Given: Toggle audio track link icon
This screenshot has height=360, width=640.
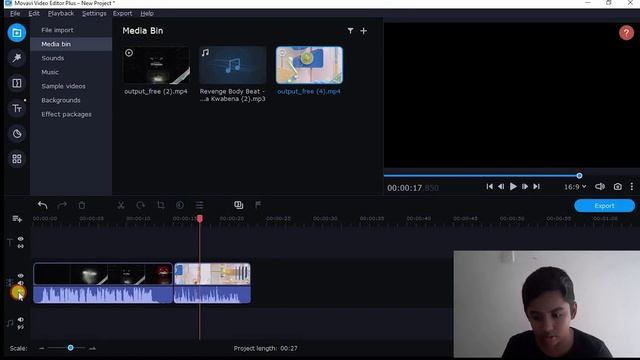Looking at the screenshot, I should coord(20,327).
